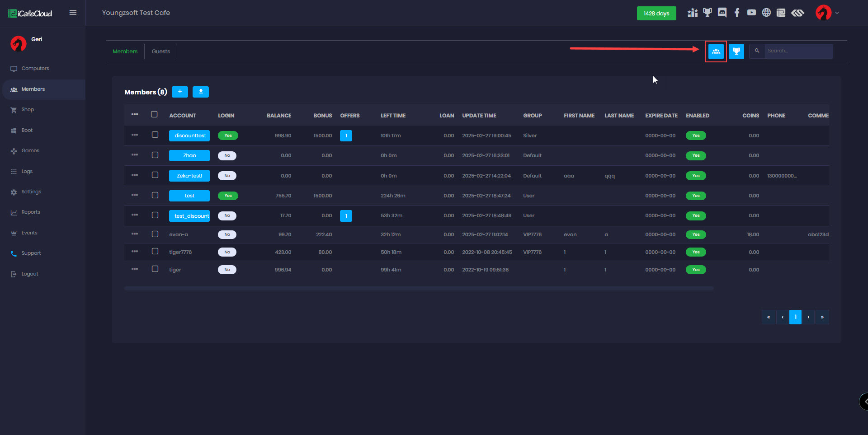
Task: Expand the profile avatar dropdown arrow
Action: coord(837,13)
